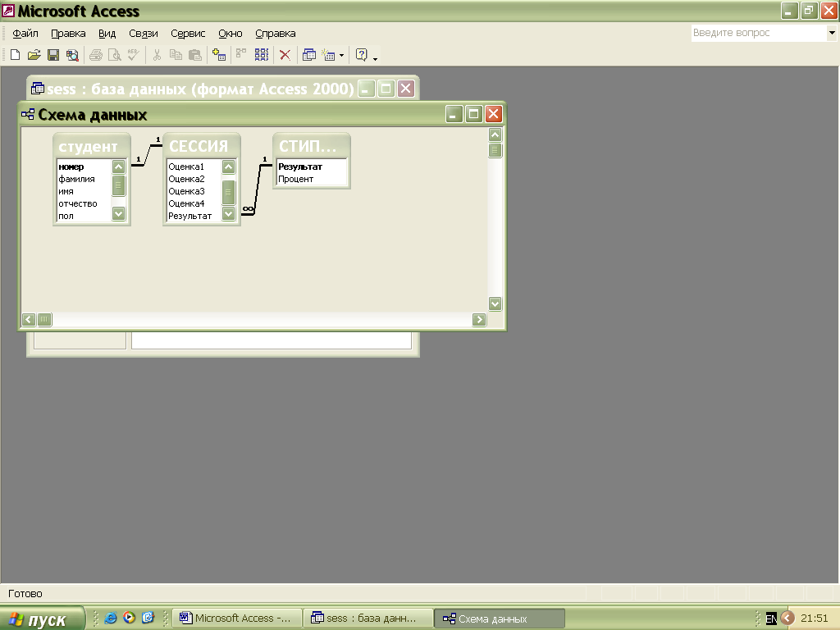Click the New Object icon
This screenshot has height=630, width=840.
coord(328,55)
